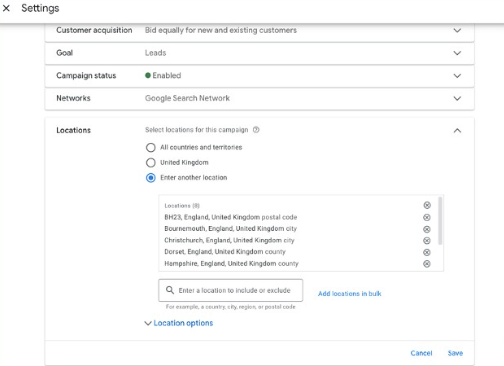Expand the Networks section

[457, 98]
